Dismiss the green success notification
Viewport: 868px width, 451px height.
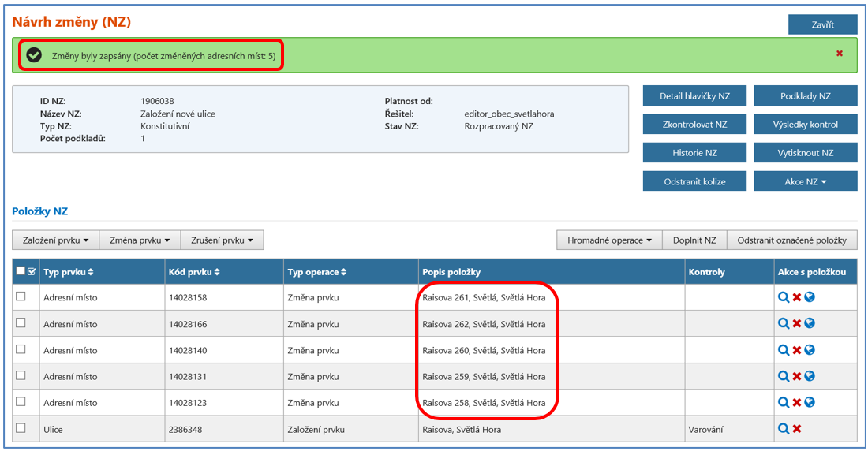pos(839,54)
